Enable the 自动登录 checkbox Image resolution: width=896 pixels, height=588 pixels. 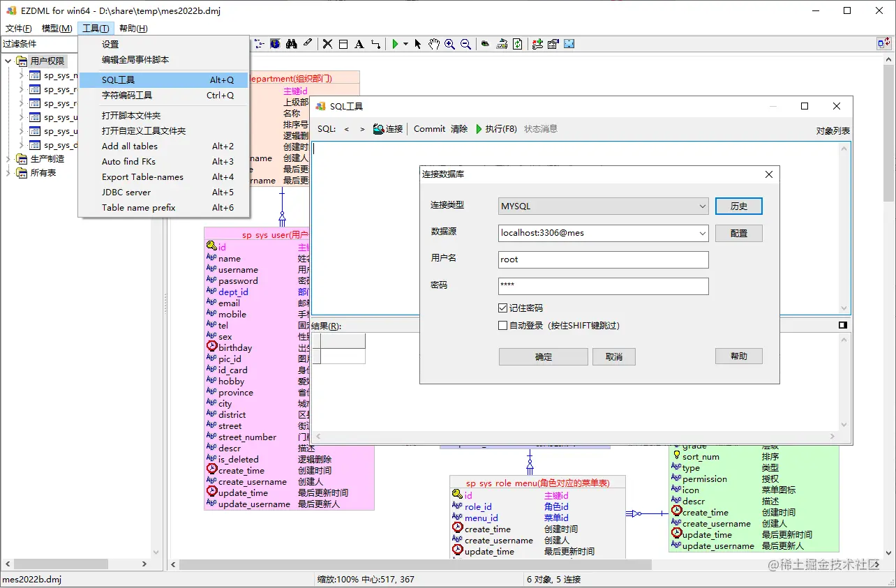click(x=502, y=325)
